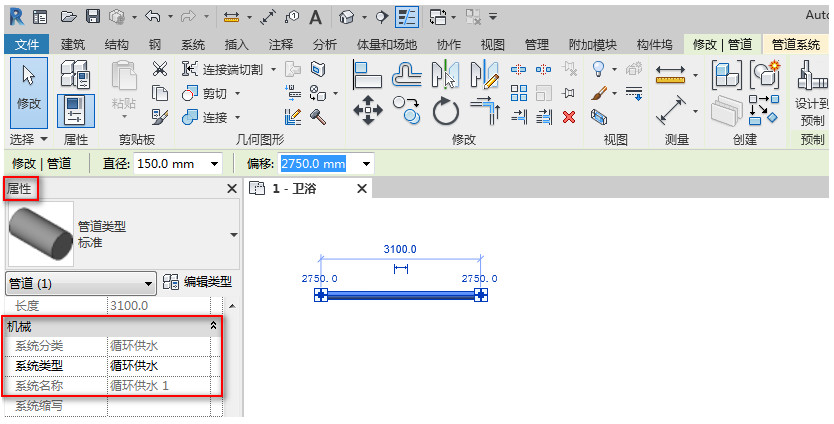
Task: Save the project with the floppy icon
Action: click(93, 17)
